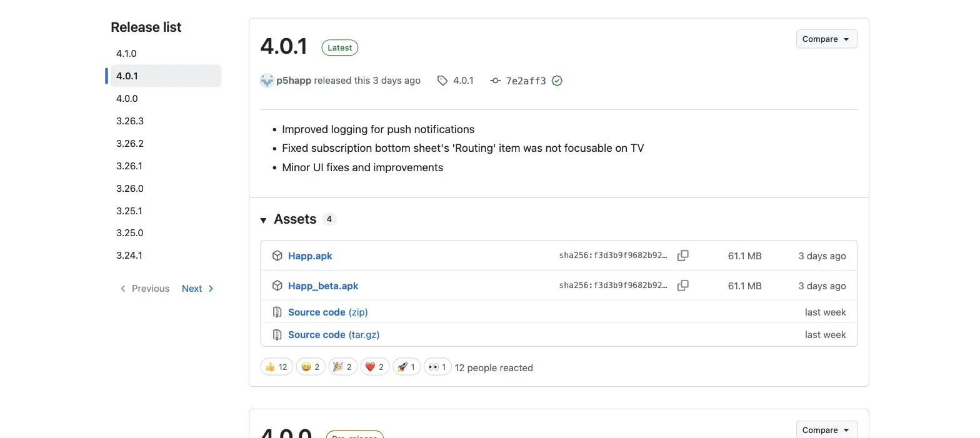This screenshot has width=980, height=438.
Task: Click the Happ_beta.apk package icon
Action: pos(277,286)
